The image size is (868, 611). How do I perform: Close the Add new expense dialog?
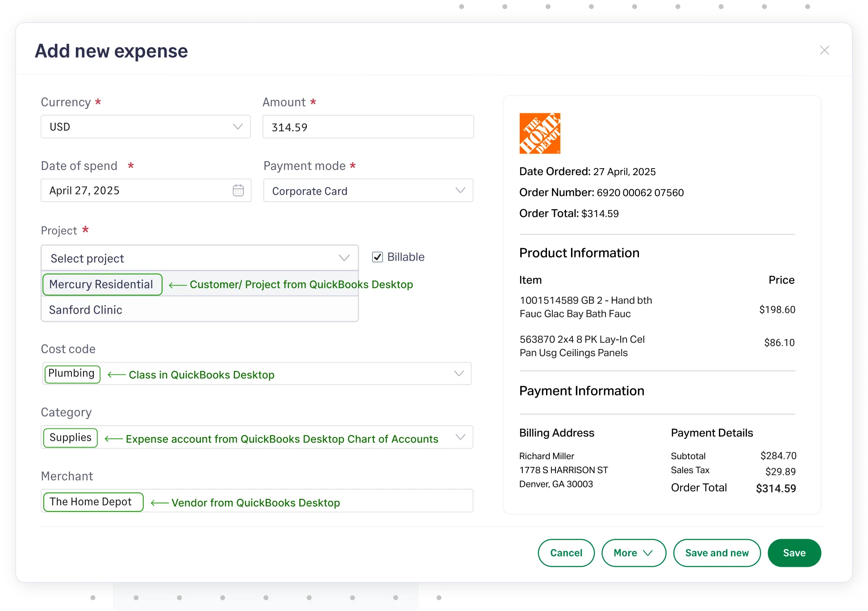(824, 50)
